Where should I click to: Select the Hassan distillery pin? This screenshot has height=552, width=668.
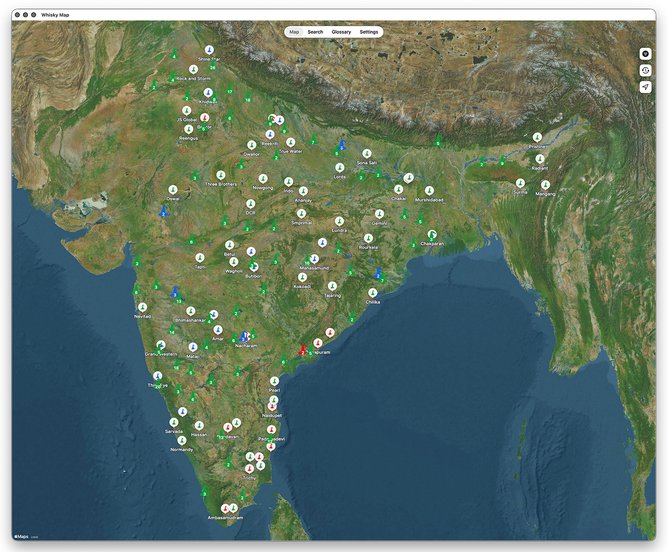tap(199, 426)
